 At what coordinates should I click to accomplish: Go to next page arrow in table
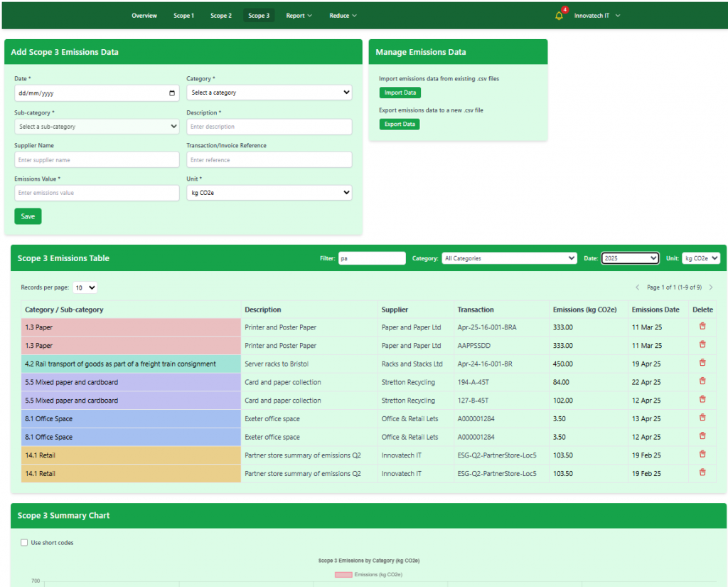click(x=710, y=287)
